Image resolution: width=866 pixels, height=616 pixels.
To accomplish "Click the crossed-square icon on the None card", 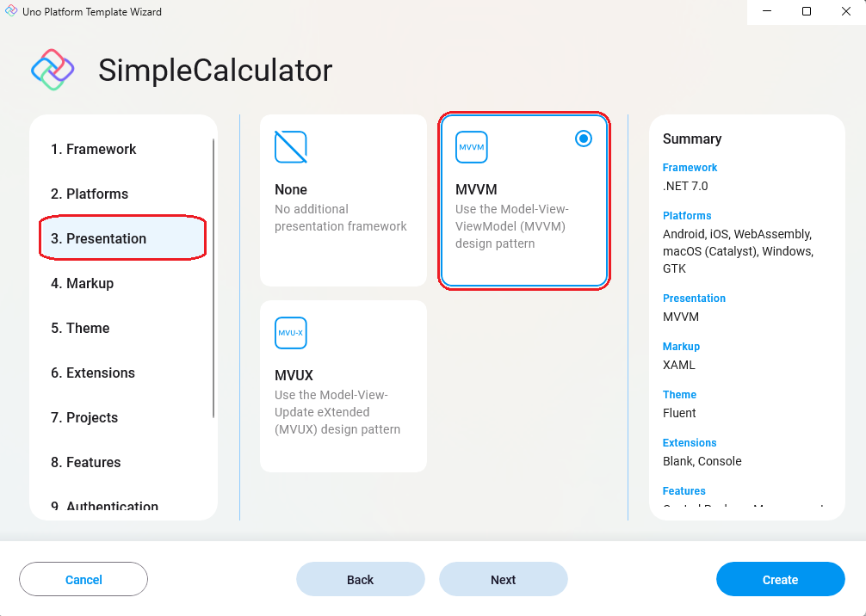I will coord(290,146).
